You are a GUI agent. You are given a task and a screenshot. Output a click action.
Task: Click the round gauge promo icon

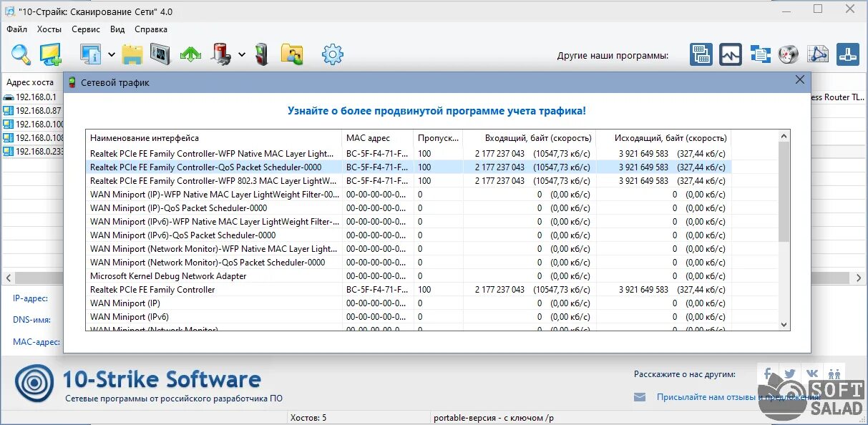click(x=789, y=55)
